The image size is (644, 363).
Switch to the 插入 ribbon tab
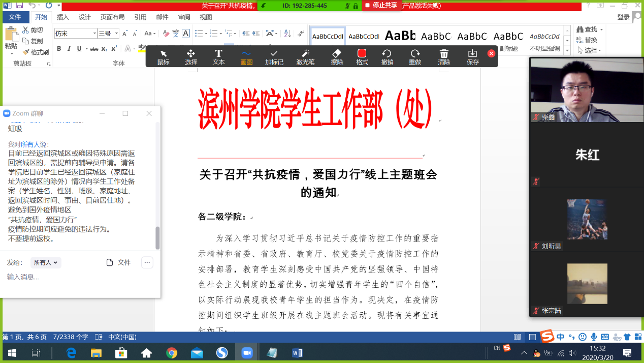coord(63,17)
